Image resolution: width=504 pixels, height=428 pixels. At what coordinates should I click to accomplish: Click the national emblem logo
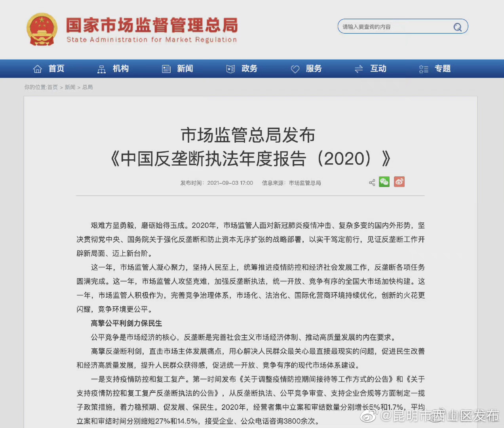coord(42,29)
